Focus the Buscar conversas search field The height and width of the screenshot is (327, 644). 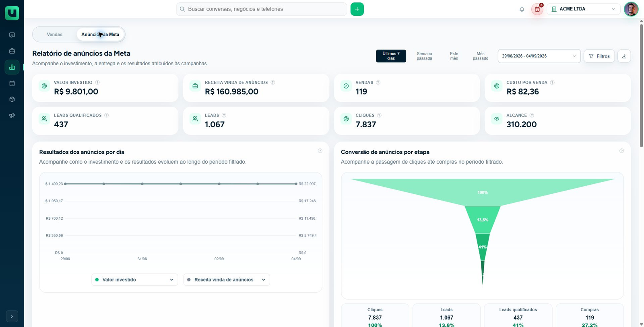point(262,9)
